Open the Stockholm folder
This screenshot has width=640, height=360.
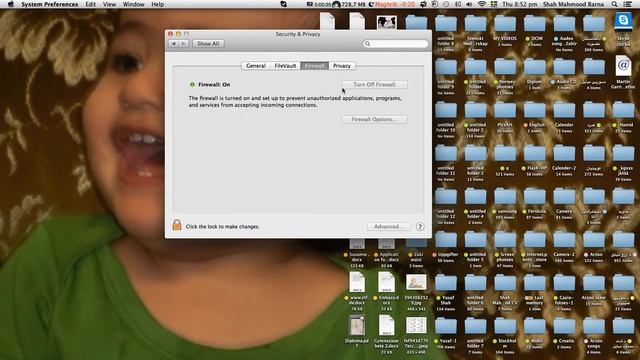(x=505, y=327)
